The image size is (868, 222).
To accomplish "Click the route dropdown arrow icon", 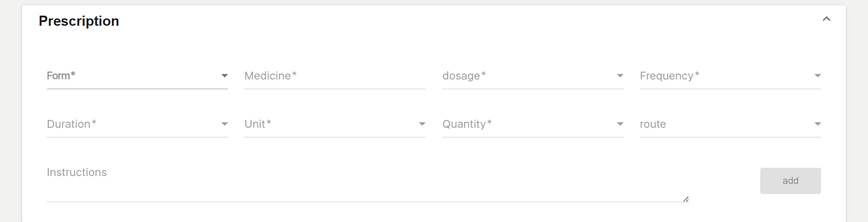I will (817, 124).
